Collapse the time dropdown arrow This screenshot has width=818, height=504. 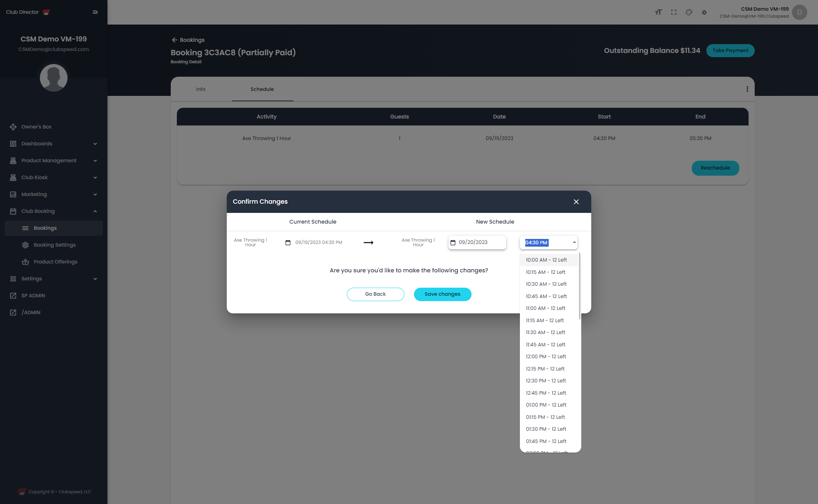click(574, 242)
